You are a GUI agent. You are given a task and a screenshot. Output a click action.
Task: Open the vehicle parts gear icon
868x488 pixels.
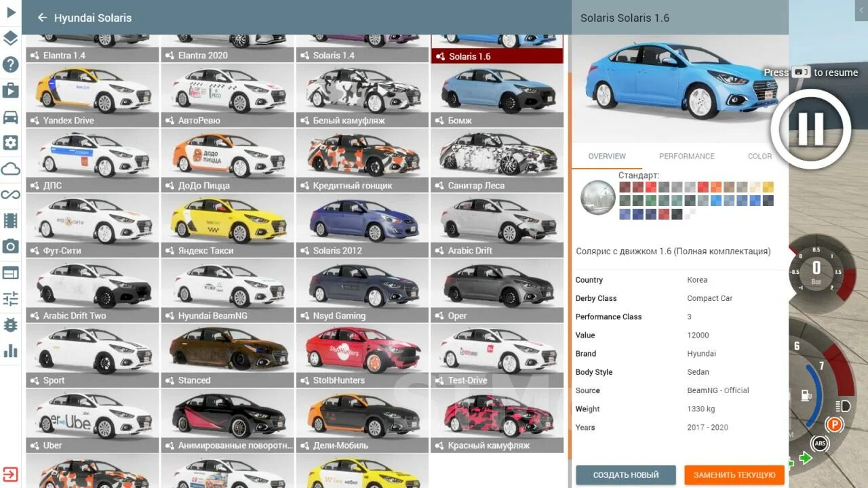(11, 142)
